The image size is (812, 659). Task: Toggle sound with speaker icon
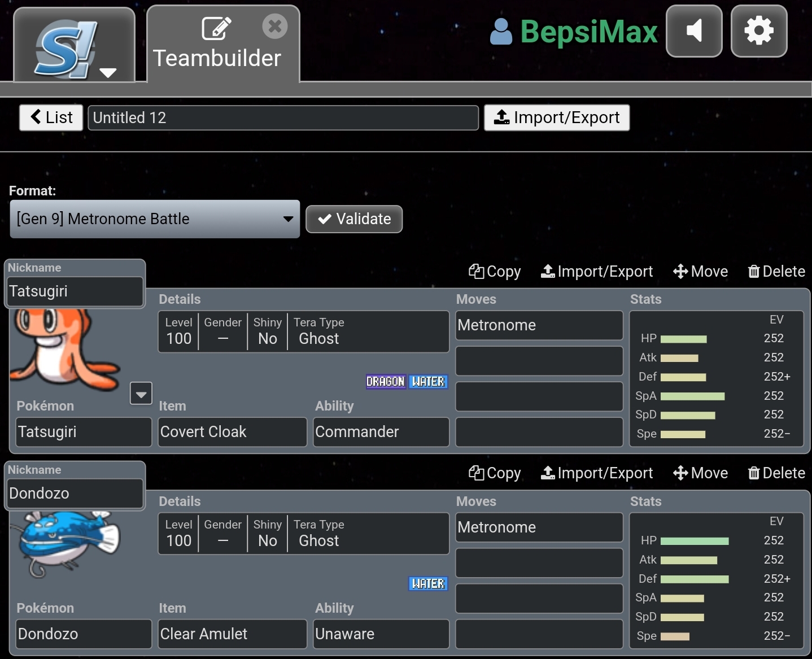(694, 31)
